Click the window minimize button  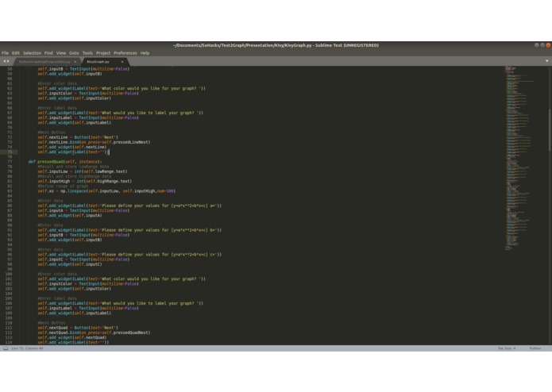click(x=536, y=45)
